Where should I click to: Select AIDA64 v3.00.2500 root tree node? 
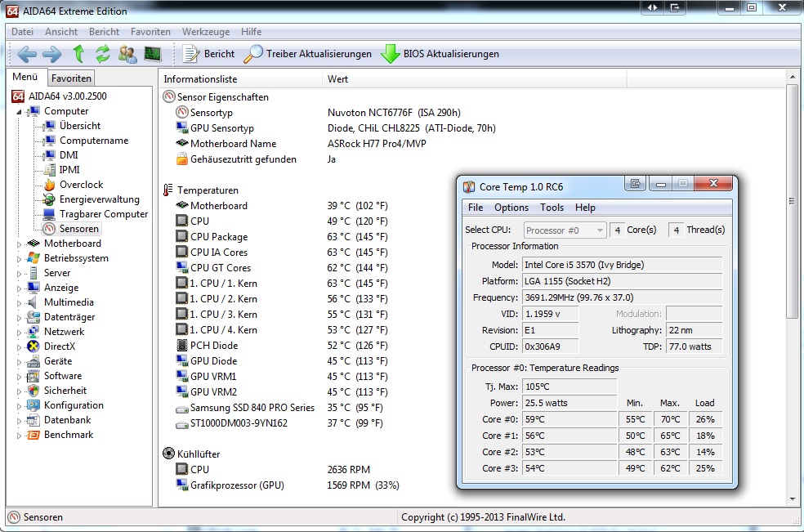click(60, 96)
